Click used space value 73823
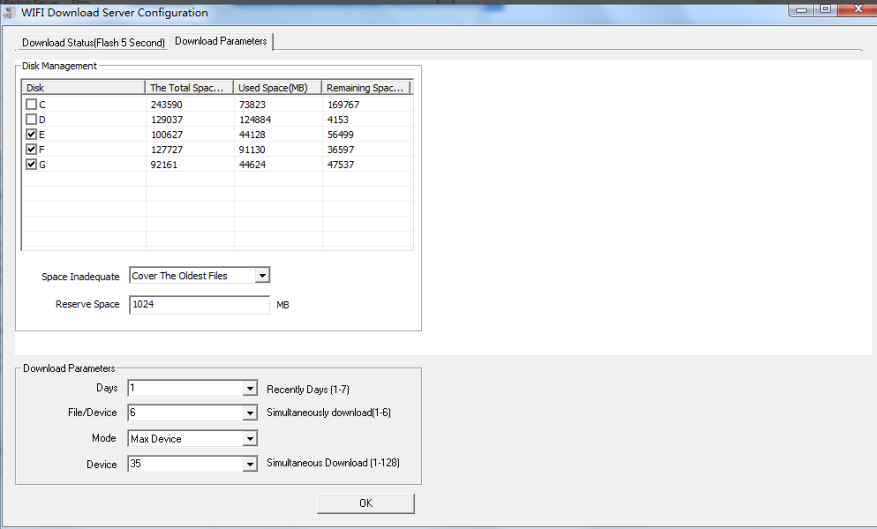Viewport: 877px width, 529px height. click(252, 105)
